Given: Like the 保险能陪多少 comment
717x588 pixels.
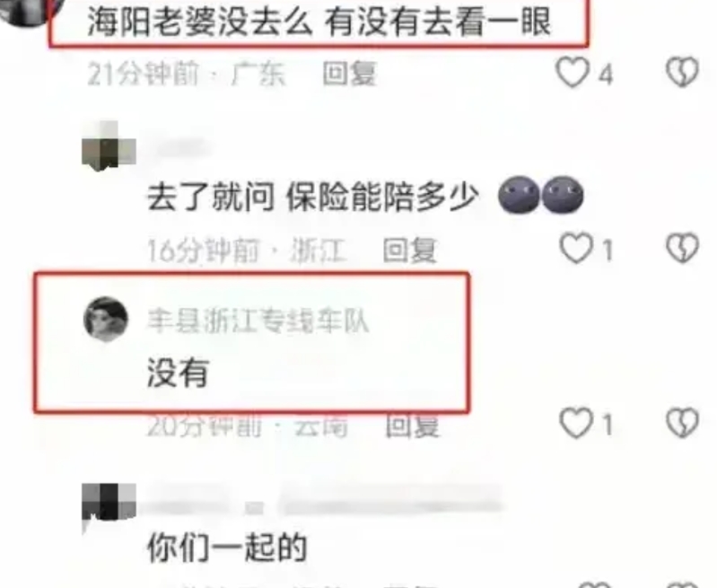Looking at the screenshot, I should (x=576, y=249).
